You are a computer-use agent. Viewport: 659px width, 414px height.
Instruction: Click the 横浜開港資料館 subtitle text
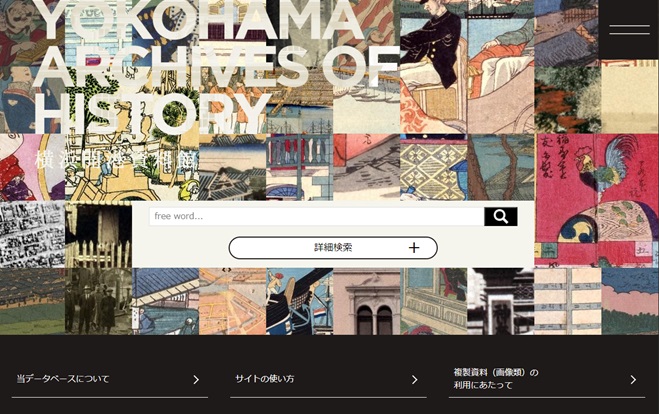[x=116, y=161]
